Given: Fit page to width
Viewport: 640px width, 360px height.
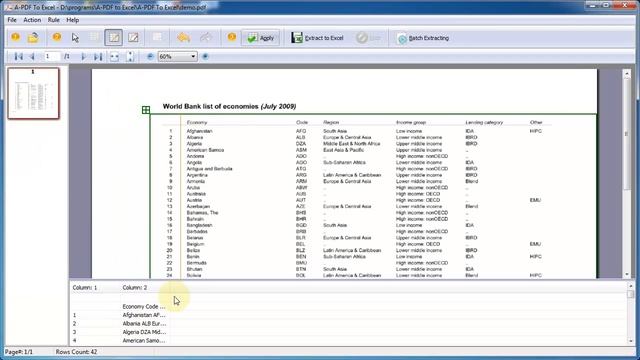Looking at the screenshot, I should pyautogui.click(x=115, y=56).
